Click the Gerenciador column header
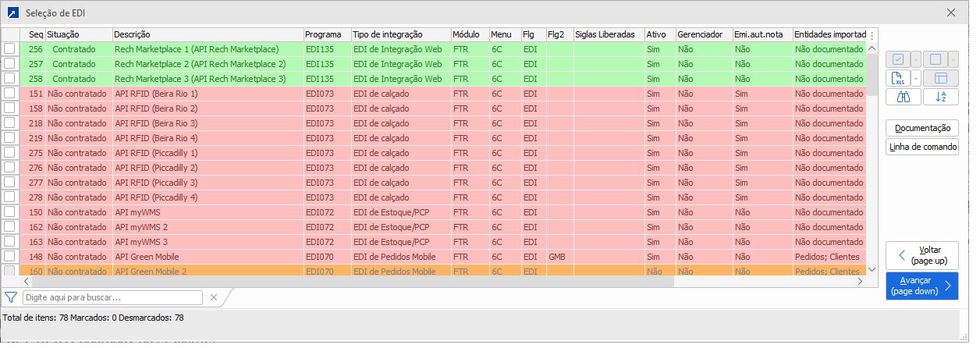 coord(704,35)
